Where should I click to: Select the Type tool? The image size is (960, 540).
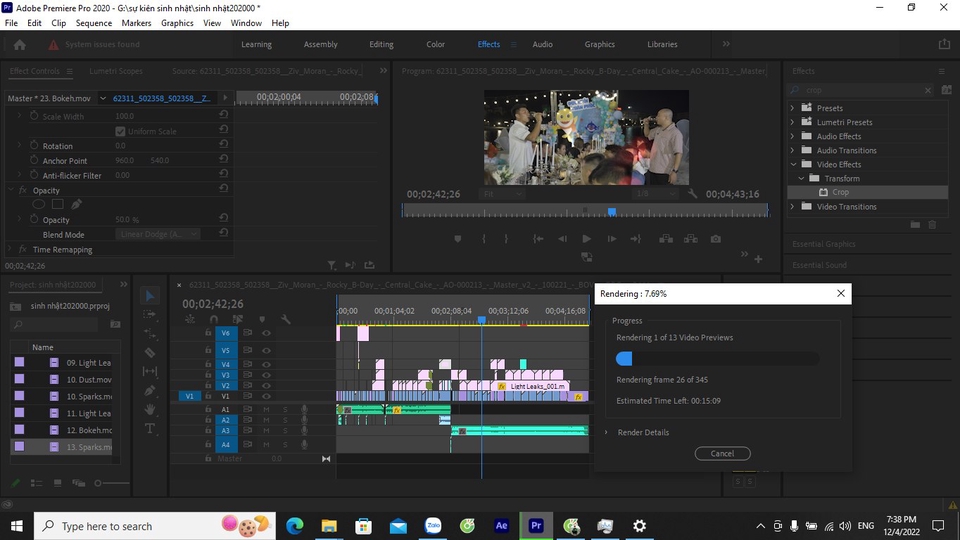pyautogui.click(x=150, y=428)
